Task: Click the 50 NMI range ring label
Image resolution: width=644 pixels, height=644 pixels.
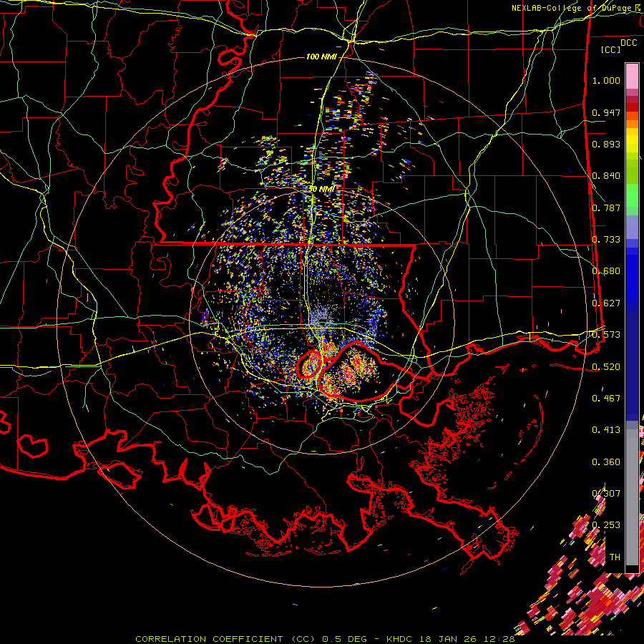Action: pyautogui.click(x=321, y=189)
